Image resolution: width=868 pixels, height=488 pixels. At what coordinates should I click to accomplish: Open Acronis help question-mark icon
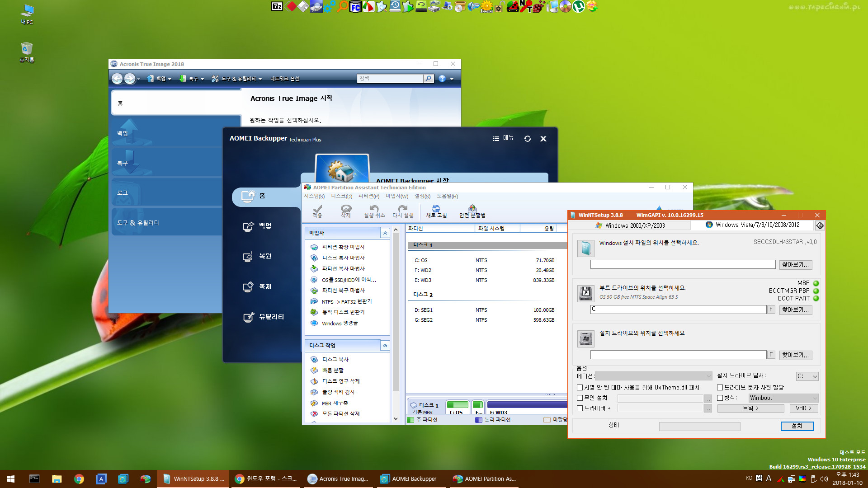coord(442,79)
